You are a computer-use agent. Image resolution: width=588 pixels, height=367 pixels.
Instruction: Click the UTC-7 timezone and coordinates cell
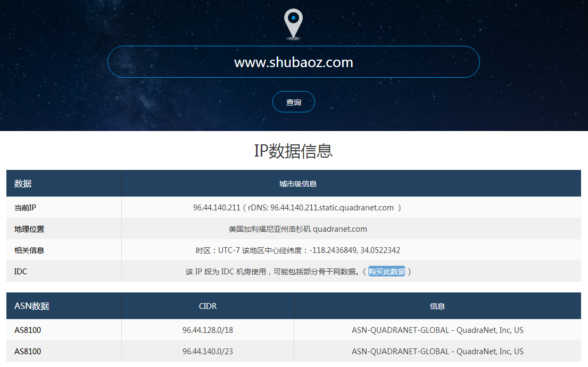(298, 250)
